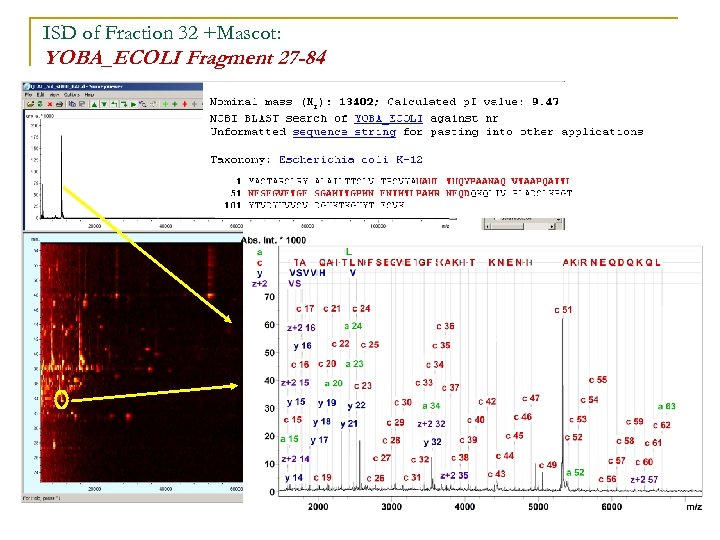The image size is (720, 540).
Task: Open the Edit menu
Action: (40, 95)
